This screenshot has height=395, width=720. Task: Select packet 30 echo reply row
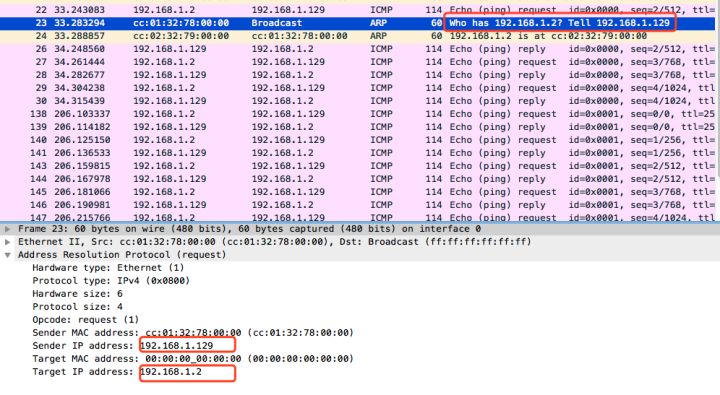coord(358,101)
